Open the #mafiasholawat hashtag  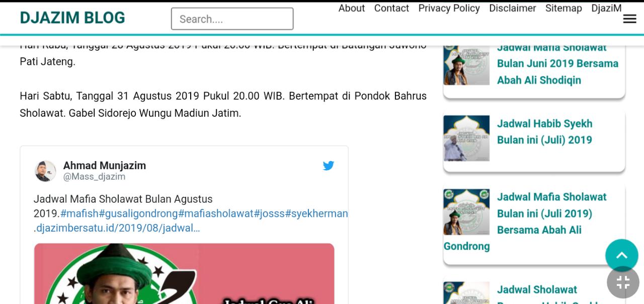(216, 213)
